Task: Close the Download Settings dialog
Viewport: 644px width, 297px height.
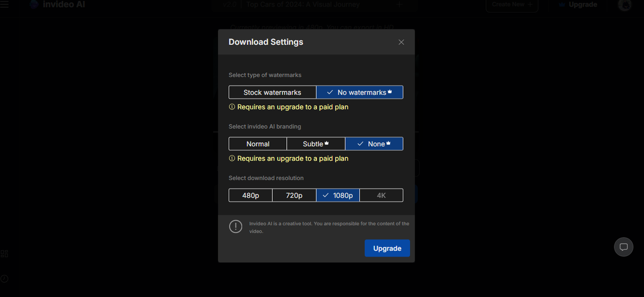Action: point(401,42)
